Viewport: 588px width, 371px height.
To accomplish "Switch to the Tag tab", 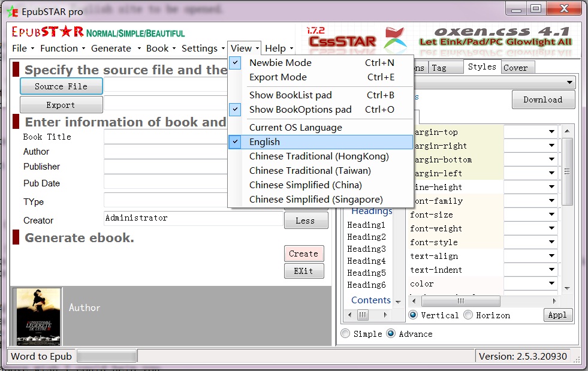I will click(445, 68).
